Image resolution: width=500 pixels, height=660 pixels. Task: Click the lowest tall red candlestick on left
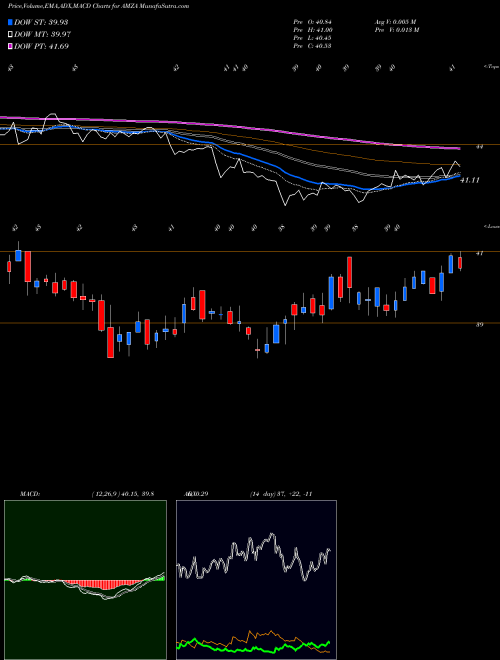(110, 342)
